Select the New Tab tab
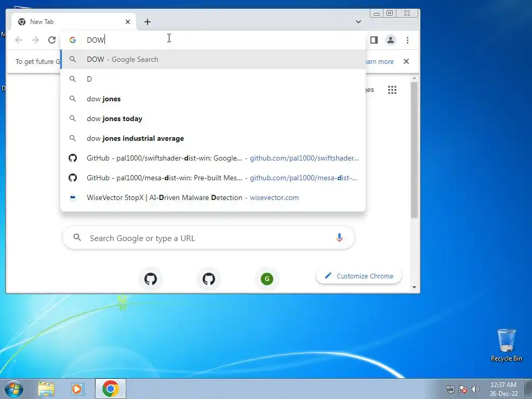 click(73, 22)
